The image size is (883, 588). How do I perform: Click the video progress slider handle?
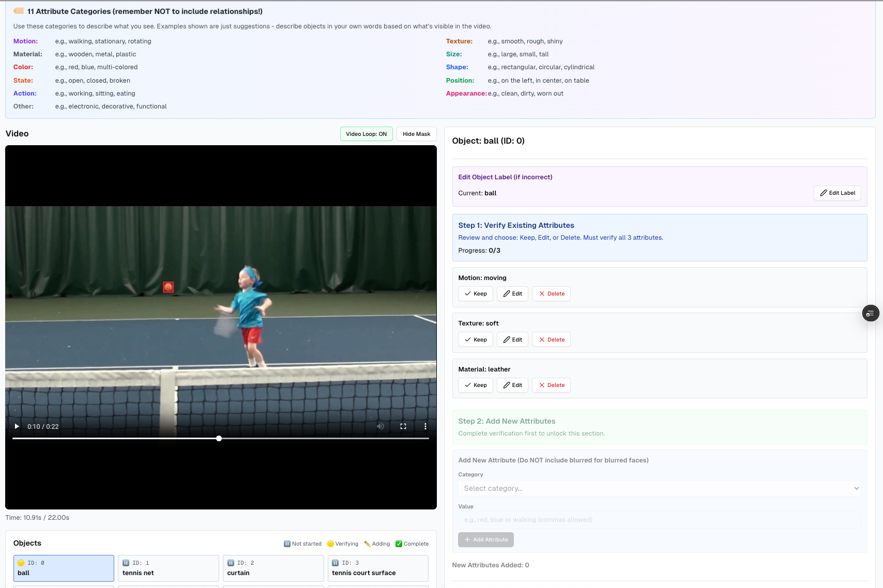(x=219, y=438)
